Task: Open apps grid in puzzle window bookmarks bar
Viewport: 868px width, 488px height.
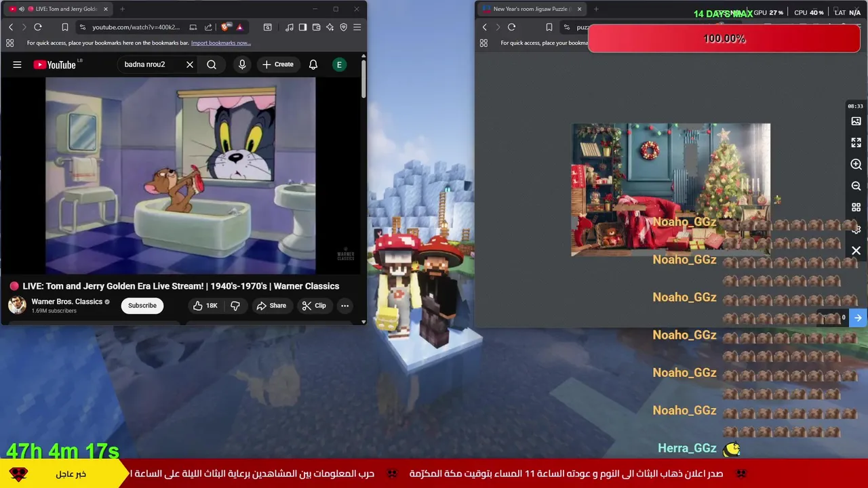Action: (x=484, y=43)
